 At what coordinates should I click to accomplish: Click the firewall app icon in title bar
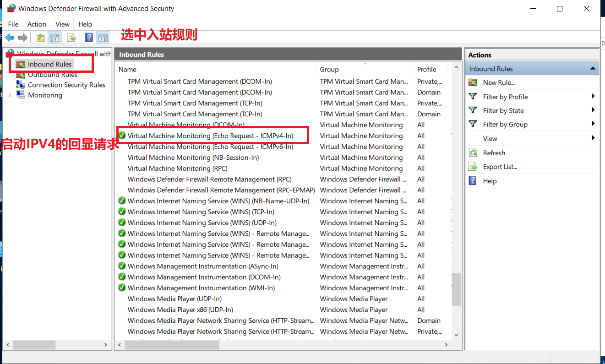click(11, 8)
